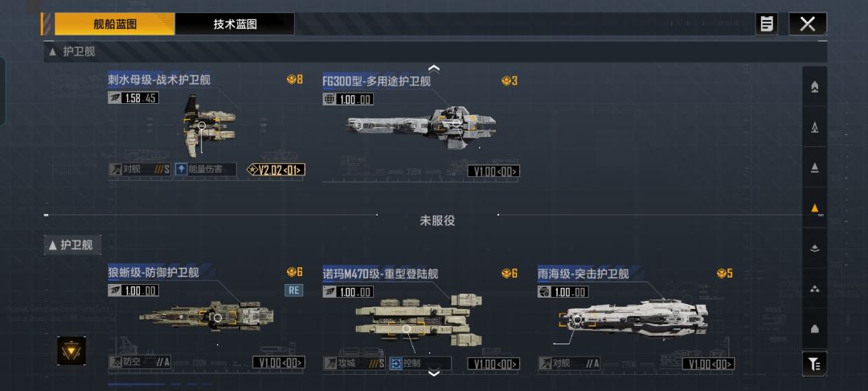Toggle the RE tag on 狼蜥级 card

(x=294, y=290)
